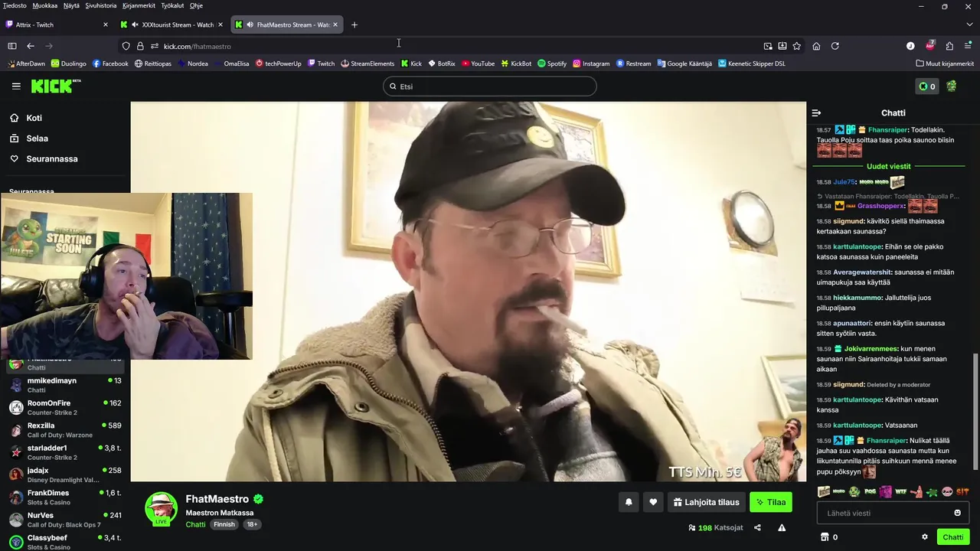Click the Jokivarrenmees username in chat
The width and height of the screenshot is (980, 551).
(x=871, y=349)
